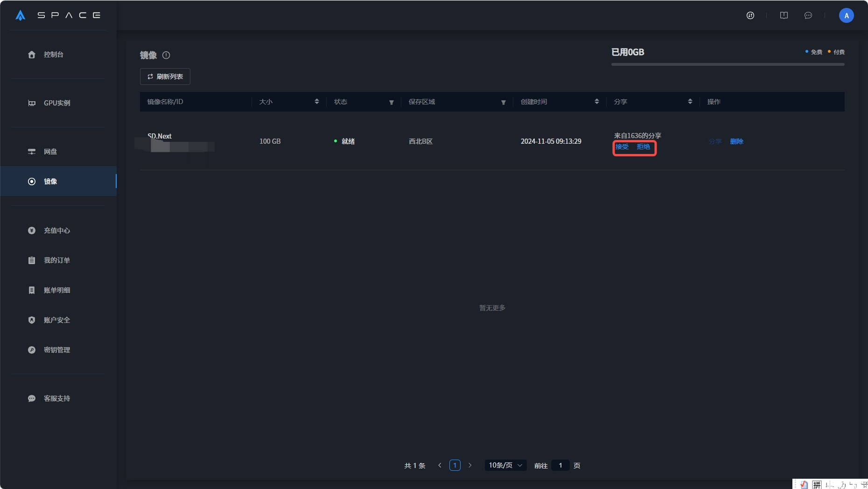Image resolution: width=868 pixels, height=489 pixels.
Task: Click the 暂无更多 message
Action: coord(492,308)
